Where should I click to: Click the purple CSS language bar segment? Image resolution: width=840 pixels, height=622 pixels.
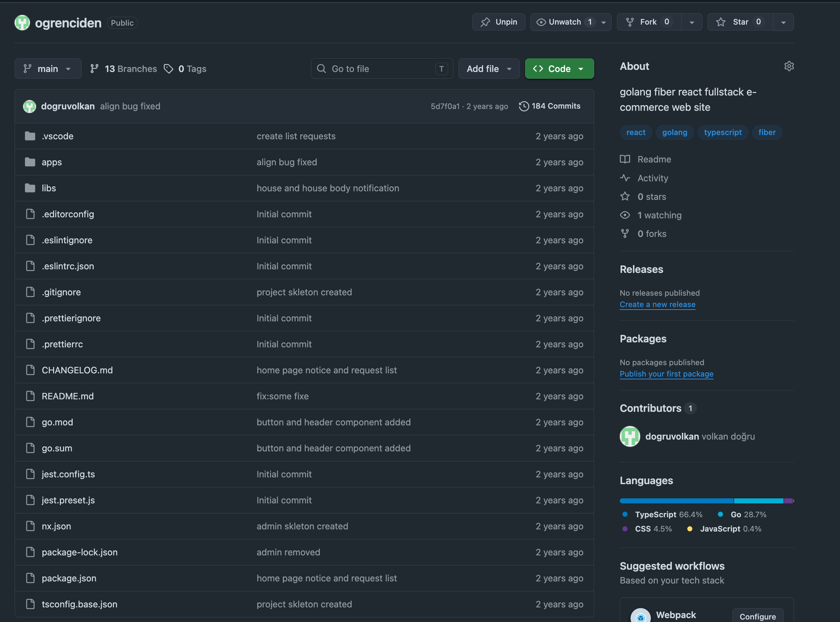click(788, 501)
